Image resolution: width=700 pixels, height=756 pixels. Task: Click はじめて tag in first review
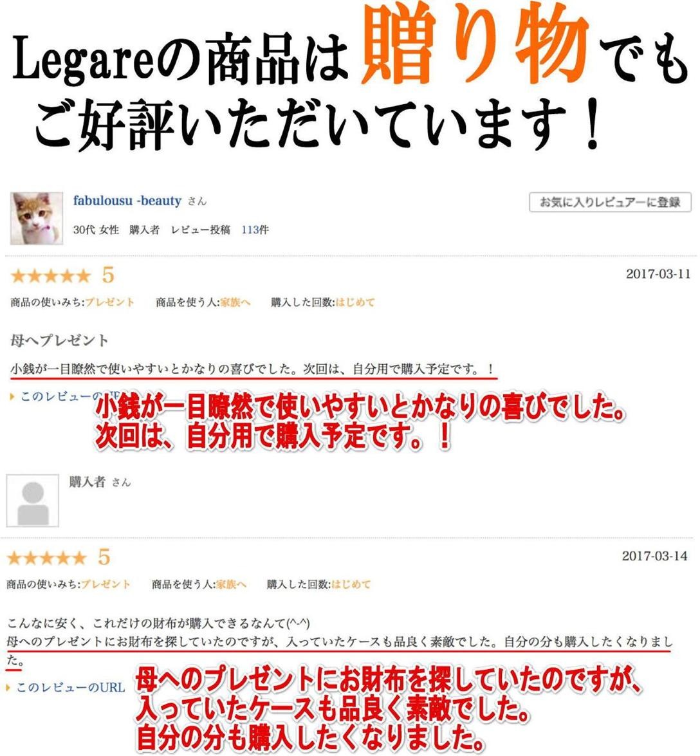click(355, 302)
